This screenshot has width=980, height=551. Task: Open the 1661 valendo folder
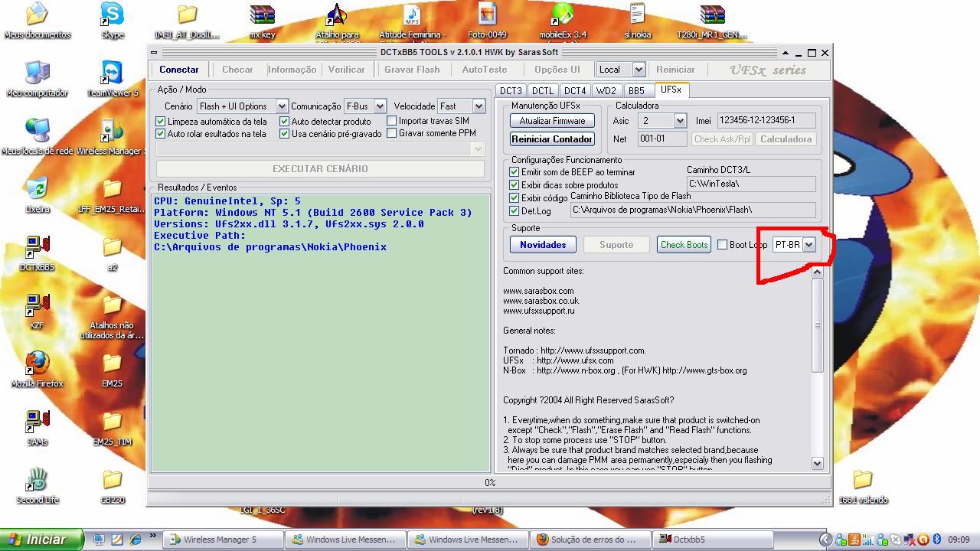(863, 485)
